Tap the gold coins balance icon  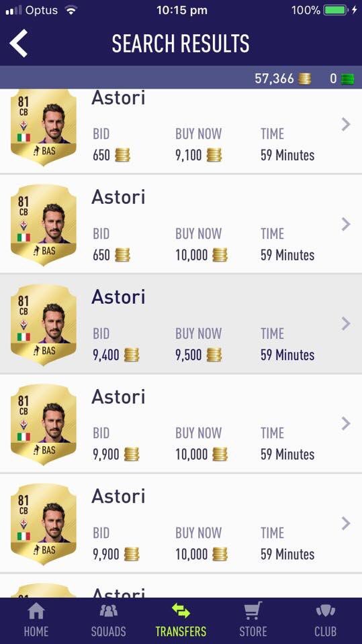(304, 78)
